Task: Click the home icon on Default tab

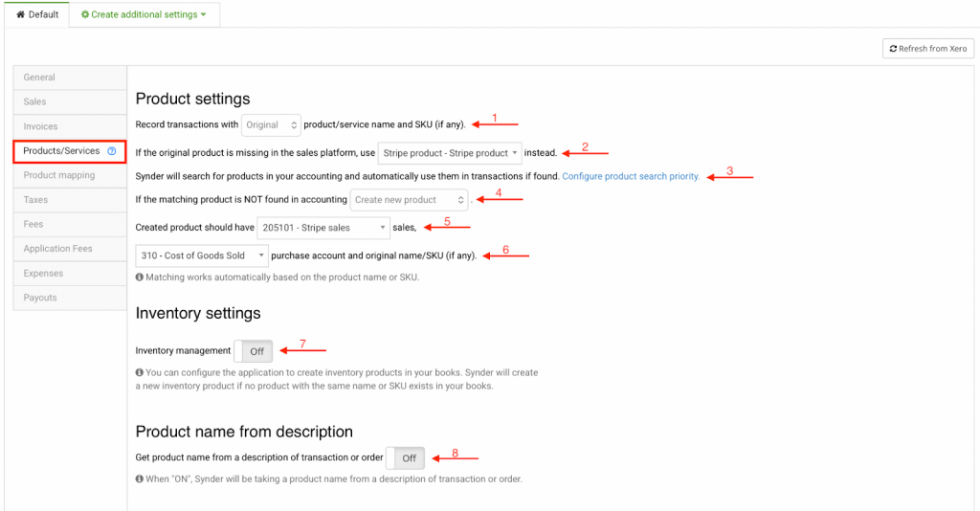Action: [x=21, y=15]
